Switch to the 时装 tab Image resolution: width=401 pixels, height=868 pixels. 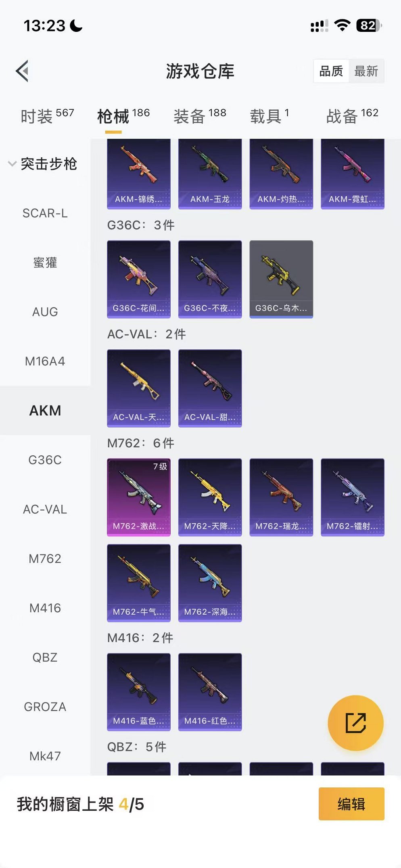[x=47, y=116]
